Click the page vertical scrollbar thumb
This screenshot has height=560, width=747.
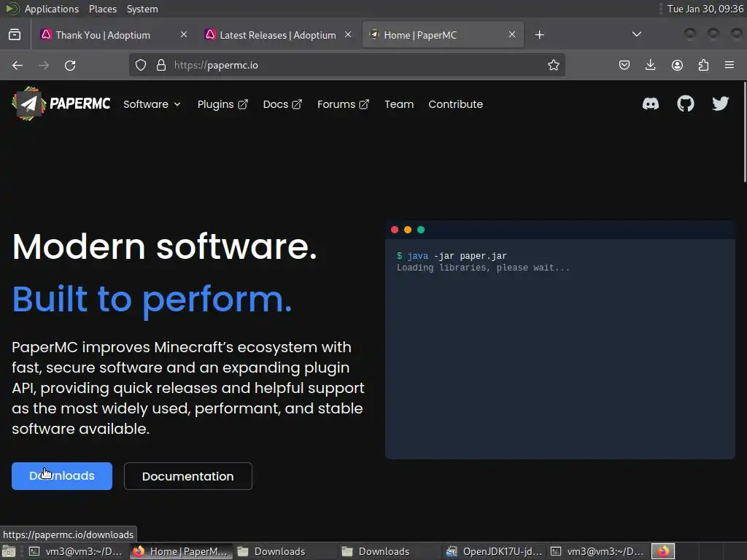tap(744, 131)
